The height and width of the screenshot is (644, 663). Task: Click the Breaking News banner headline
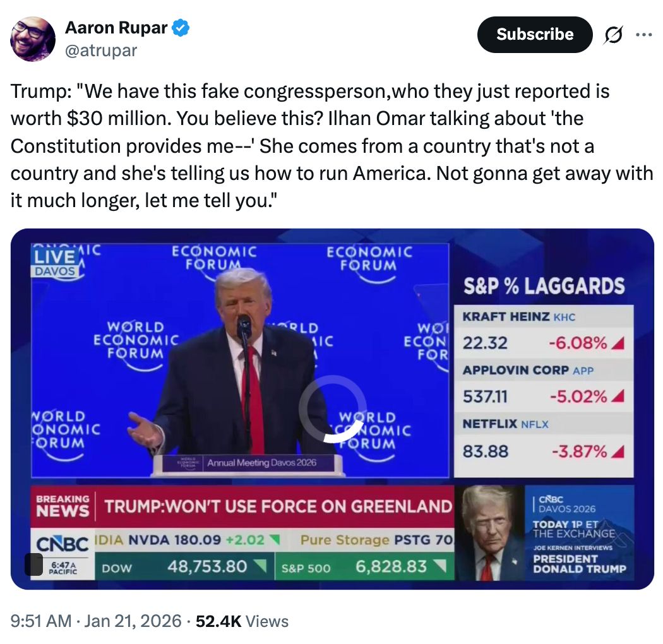pyautogui.click(x=278, y=506)
